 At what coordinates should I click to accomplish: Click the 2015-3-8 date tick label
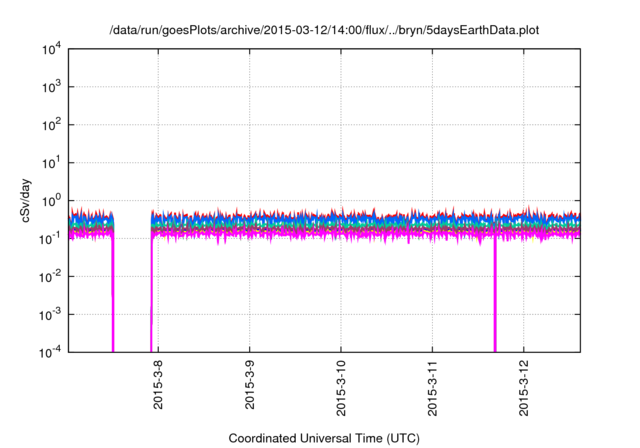tap(158, 385)
